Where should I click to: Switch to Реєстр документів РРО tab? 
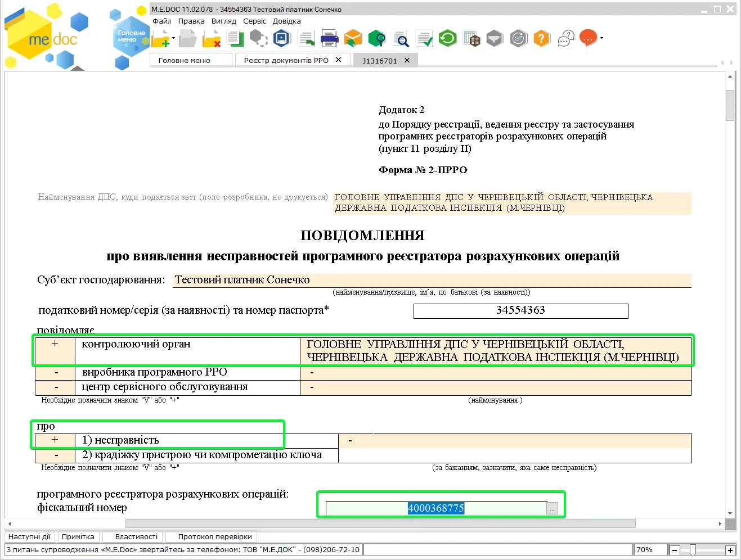[286, 60]
